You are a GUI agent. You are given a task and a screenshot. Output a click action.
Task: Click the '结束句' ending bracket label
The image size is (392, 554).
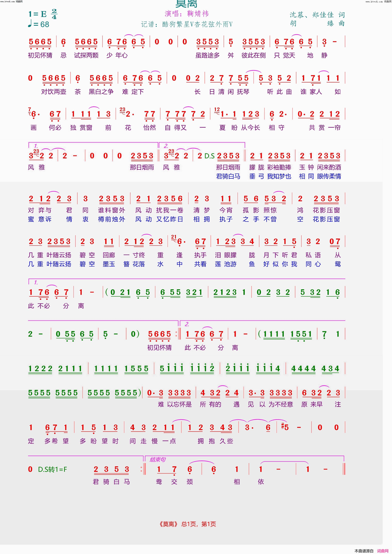[158, 460]
